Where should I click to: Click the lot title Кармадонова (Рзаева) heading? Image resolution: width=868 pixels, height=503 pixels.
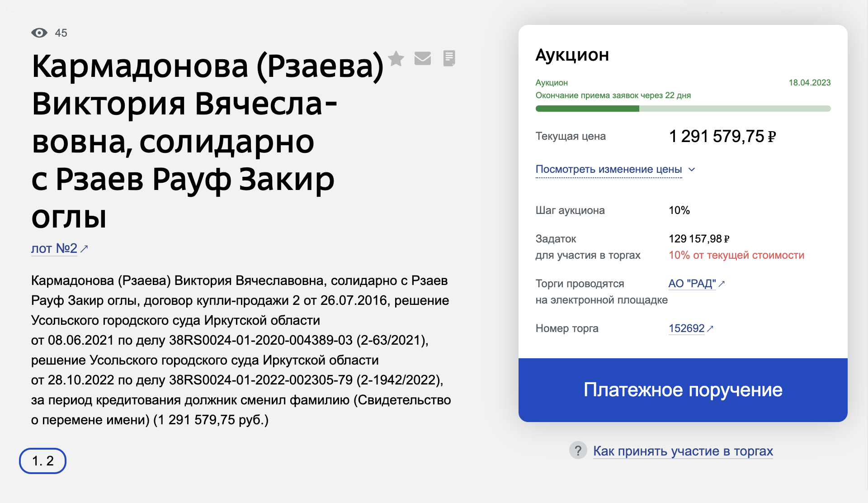pyautogui.click(x=208, y=141)
